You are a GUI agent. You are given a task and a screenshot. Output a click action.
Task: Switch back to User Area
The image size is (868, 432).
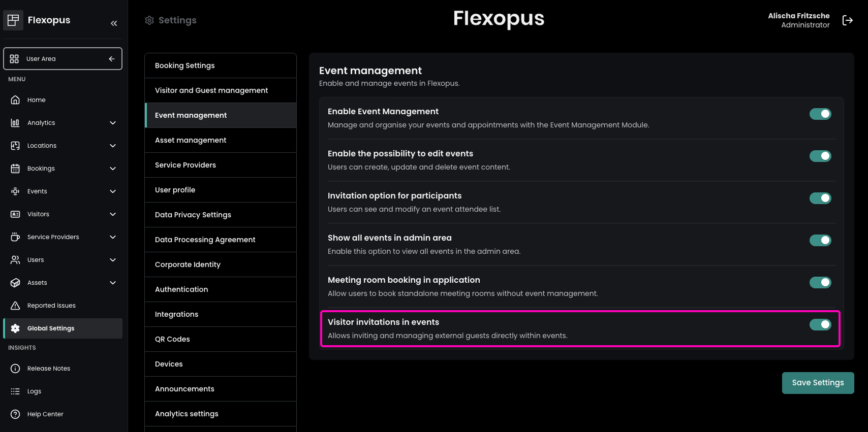click(63, 59)
